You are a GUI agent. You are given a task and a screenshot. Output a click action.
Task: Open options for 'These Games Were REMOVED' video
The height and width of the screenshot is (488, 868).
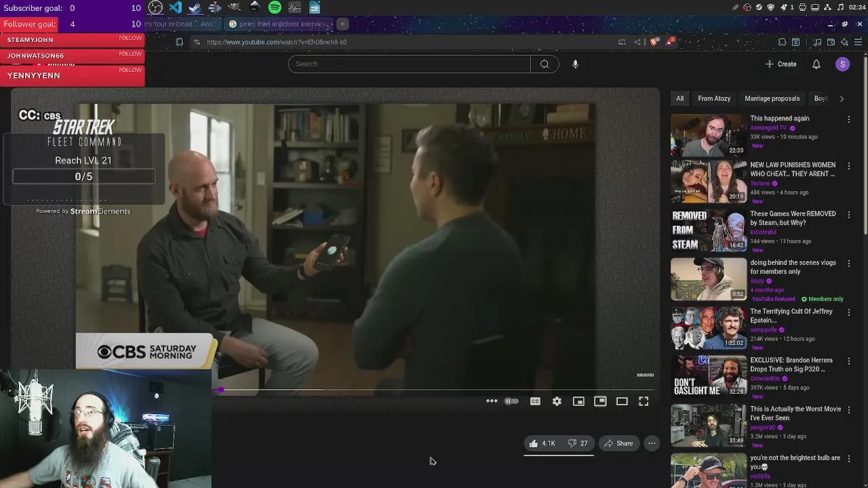[x=848, y=215]
